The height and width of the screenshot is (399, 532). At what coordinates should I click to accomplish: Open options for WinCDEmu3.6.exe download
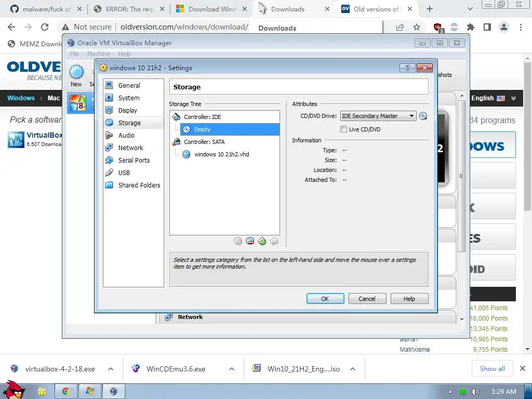[232, 369]
